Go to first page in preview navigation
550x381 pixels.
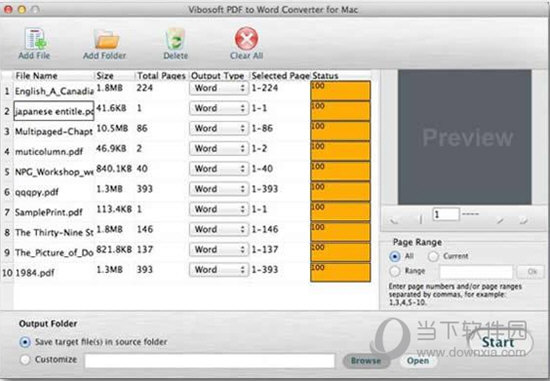click(x=394, y=220)
